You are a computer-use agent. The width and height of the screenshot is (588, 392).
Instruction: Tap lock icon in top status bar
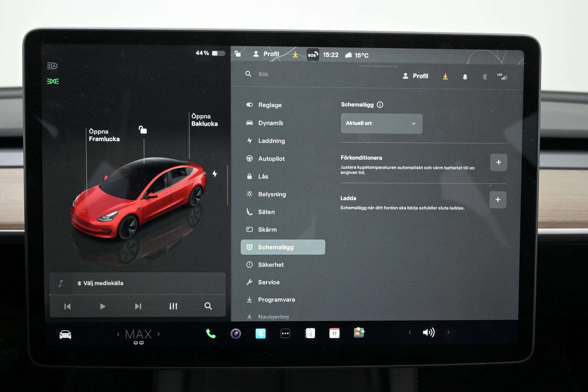238,54
